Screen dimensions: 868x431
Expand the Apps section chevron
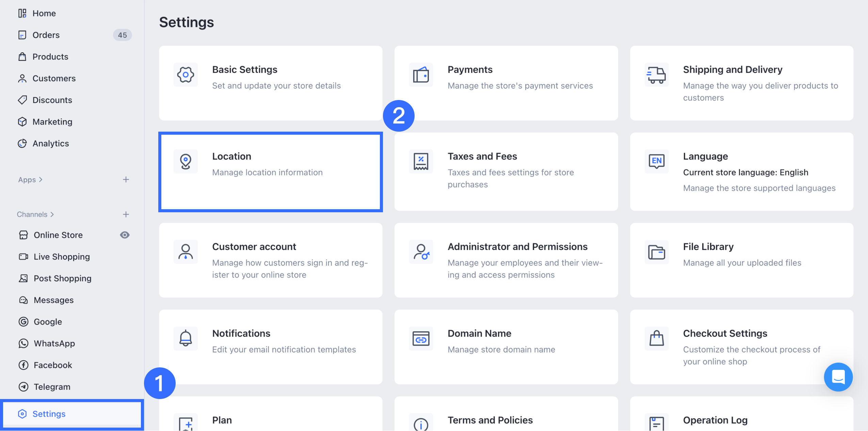pyautogui.click(x=41, y=180)
